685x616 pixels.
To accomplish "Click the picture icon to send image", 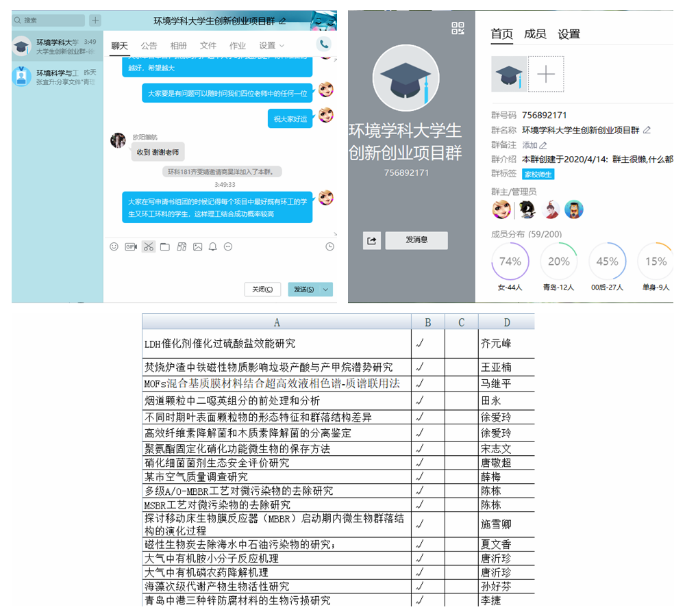I will pyautogui.click(x=197, y=246).
